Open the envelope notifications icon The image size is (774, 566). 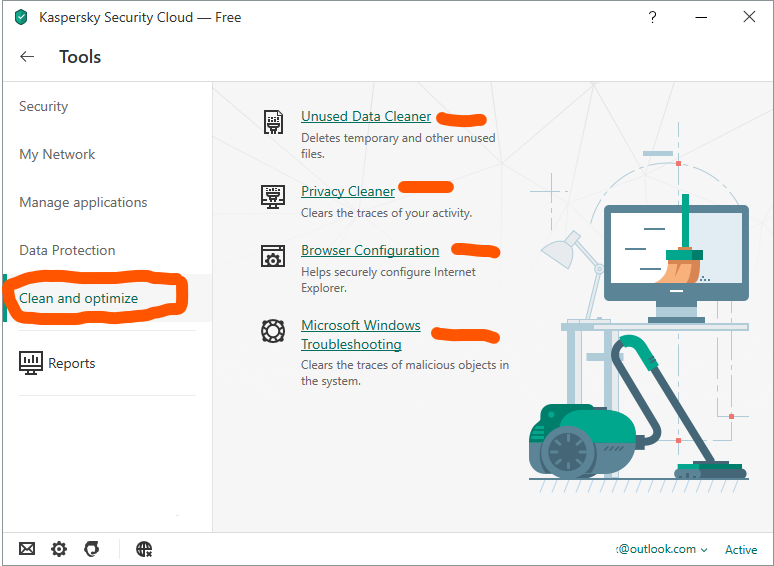click(27, 548)
